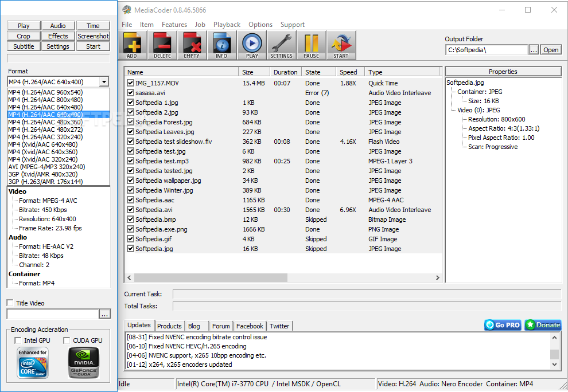This screenshot has width=568, height=392.
Task: Click the Audio button in side panel
Action: [58, 26]
